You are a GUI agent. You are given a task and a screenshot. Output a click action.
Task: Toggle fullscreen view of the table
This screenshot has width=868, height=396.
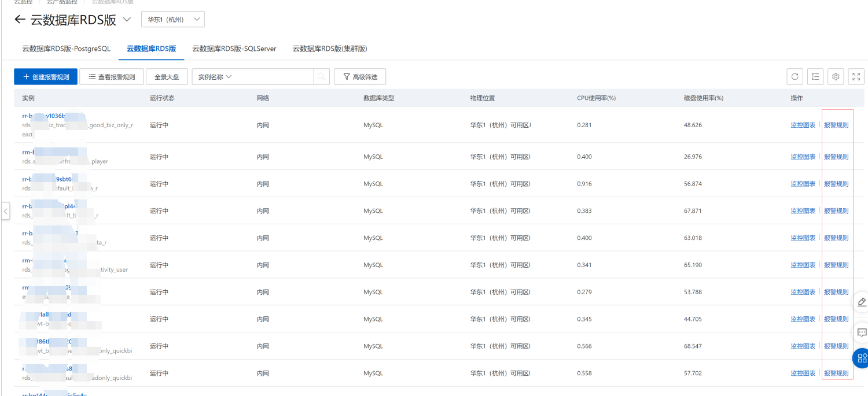[x=856, y=77]
